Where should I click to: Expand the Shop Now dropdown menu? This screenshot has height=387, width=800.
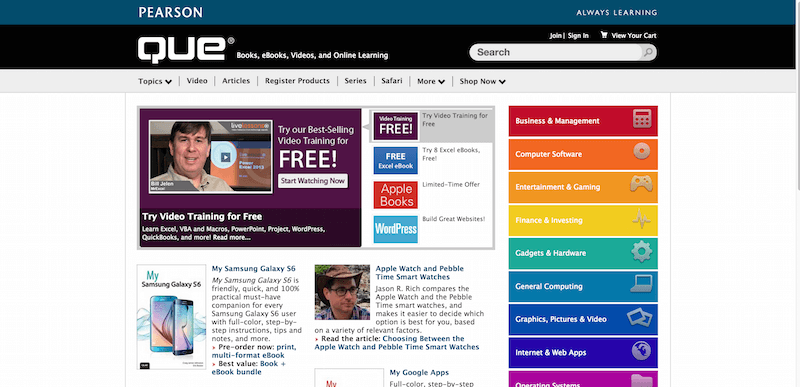coord(483,81)
